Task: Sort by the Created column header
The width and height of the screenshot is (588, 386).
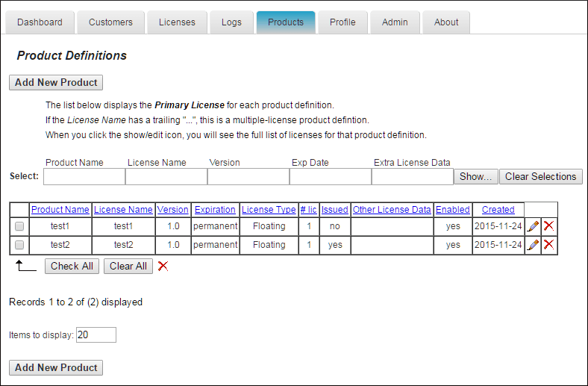Action: 498,210
